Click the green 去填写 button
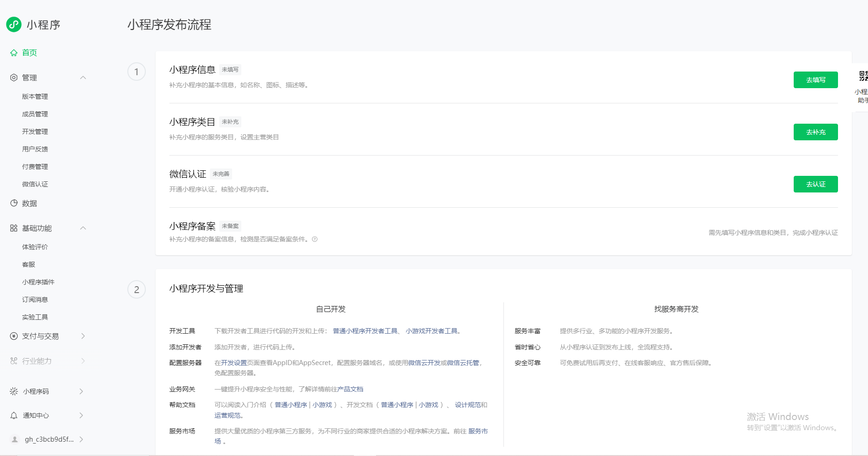Image resolution: width=868 pixels, height=456 pixels. point(815,80)
